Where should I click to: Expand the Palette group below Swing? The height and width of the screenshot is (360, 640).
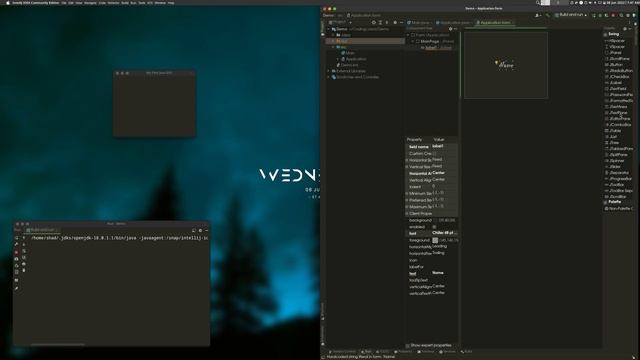tap(606, 202)
